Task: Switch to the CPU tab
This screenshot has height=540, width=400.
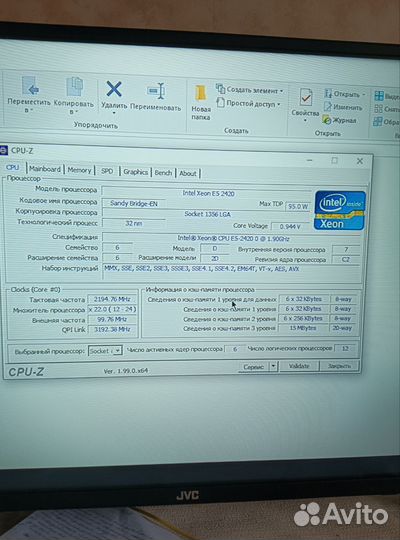Action: tap(12, 167)
